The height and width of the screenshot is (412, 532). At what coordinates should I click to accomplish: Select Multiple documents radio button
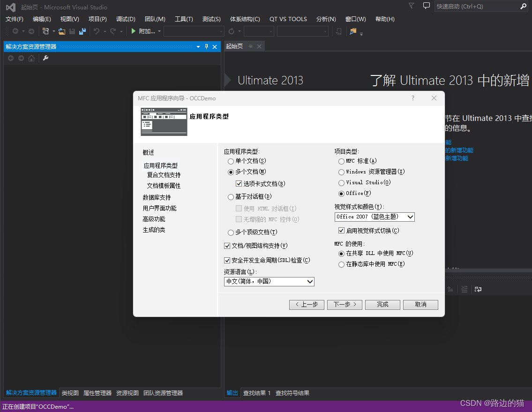pos(231,172)
